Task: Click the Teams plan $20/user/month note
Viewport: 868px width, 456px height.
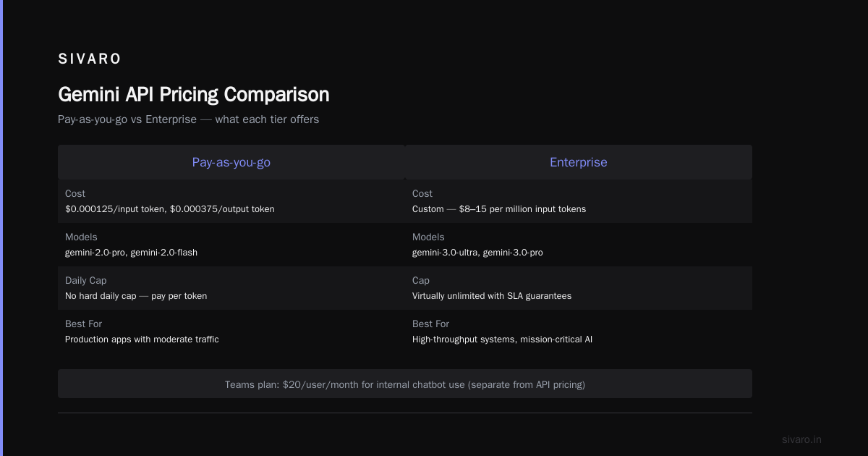Action: pyautogui.click(x=405, y=384)
